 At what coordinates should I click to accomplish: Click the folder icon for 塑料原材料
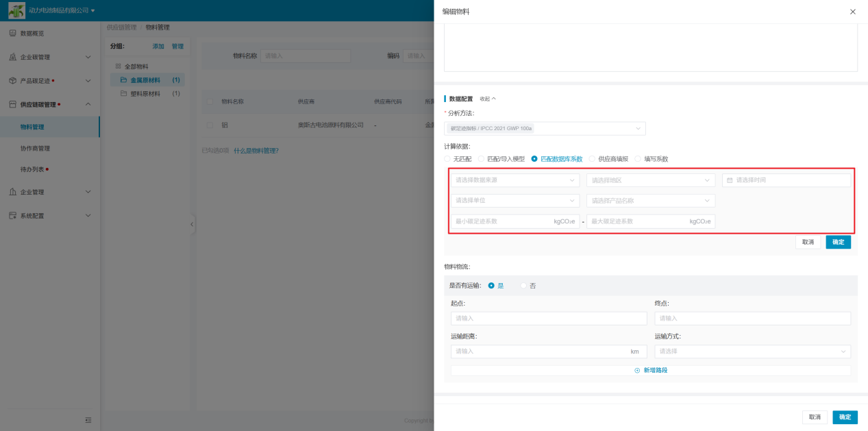124,93
